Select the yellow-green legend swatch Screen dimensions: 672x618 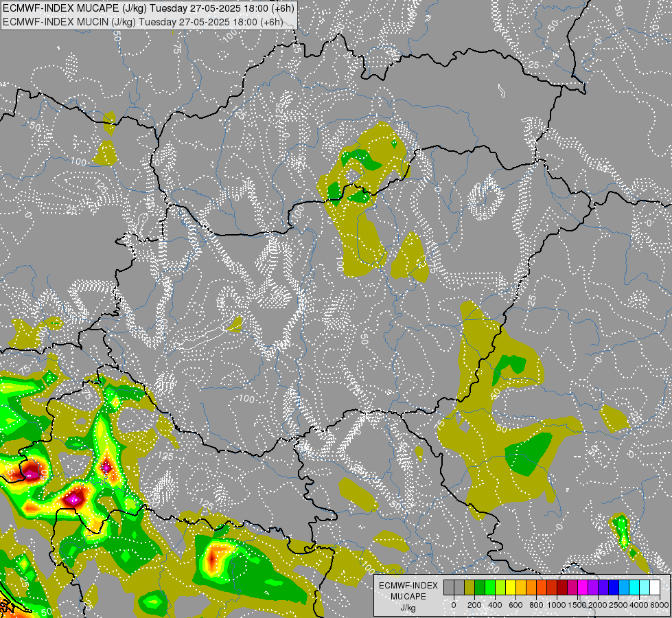click(500, 588)
